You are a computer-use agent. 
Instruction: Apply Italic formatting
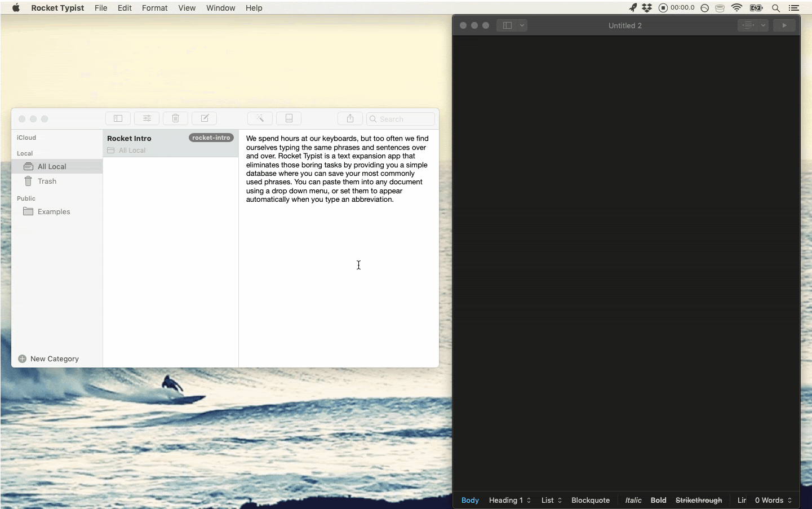[x=633, y=500]
